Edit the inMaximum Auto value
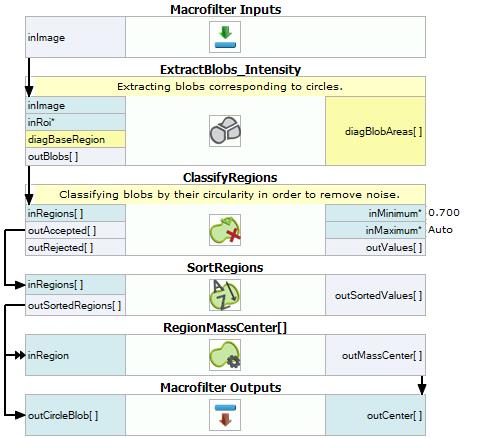This screenshot has height=438, width=500. pyautogui.click(x=440, y=230)
